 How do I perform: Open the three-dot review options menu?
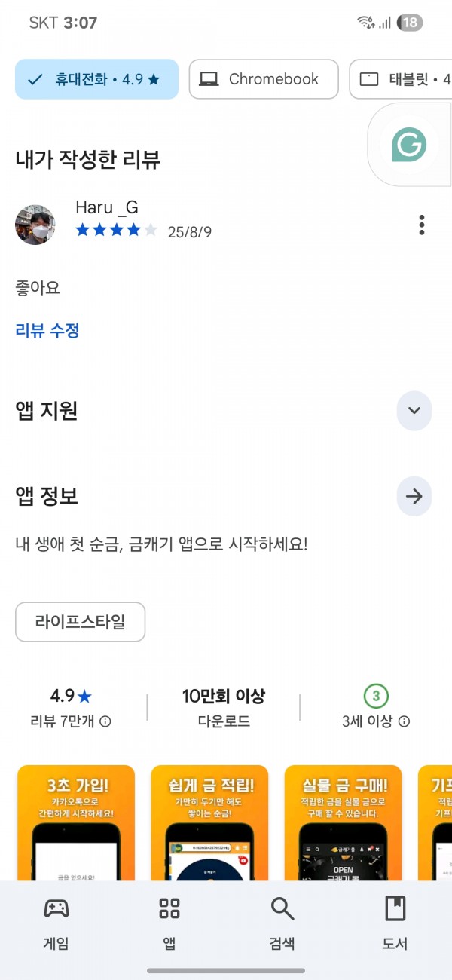point(421,225)
